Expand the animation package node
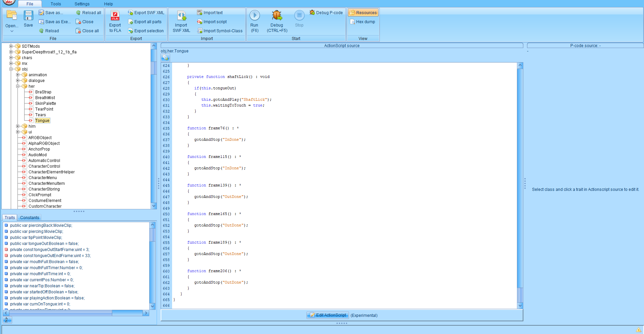This screenshot has width=644, height=334. 18,75
